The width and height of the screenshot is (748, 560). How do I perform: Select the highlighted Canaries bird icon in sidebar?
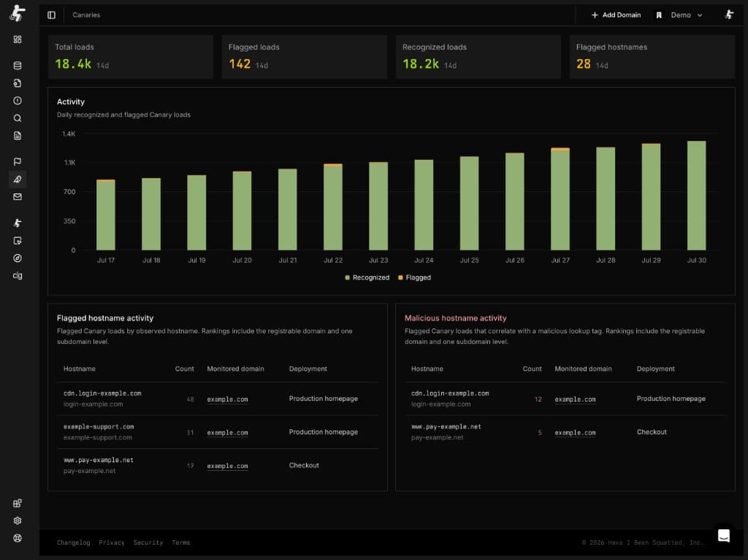pos(18,180)
